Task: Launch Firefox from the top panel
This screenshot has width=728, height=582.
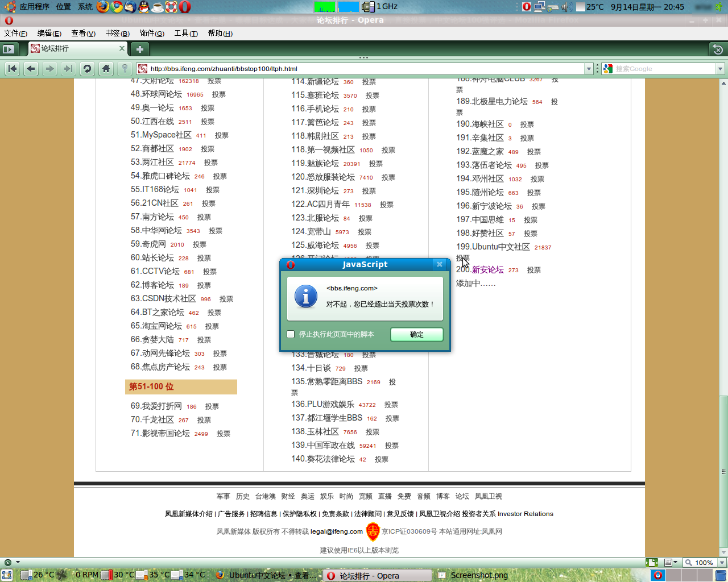Action: [103, 7]
